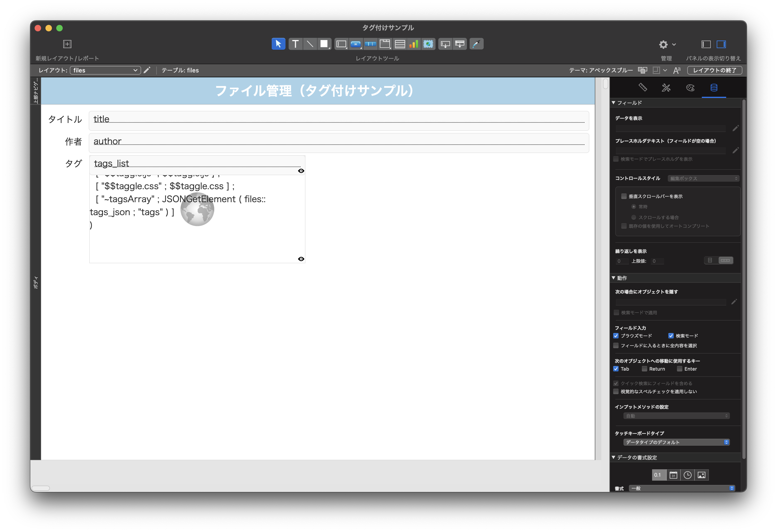The image size is (777, 532).
Task: Open the theme change icon
Action: (x=642, y=70)
